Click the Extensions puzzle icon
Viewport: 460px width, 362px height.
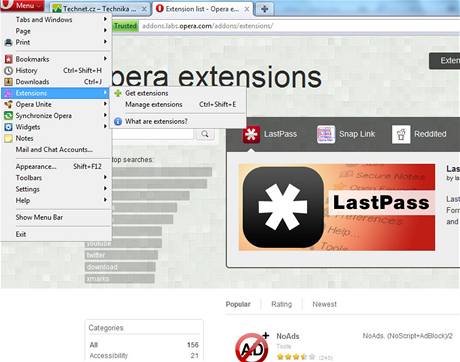pyautogui.click(x=8, y=93)
